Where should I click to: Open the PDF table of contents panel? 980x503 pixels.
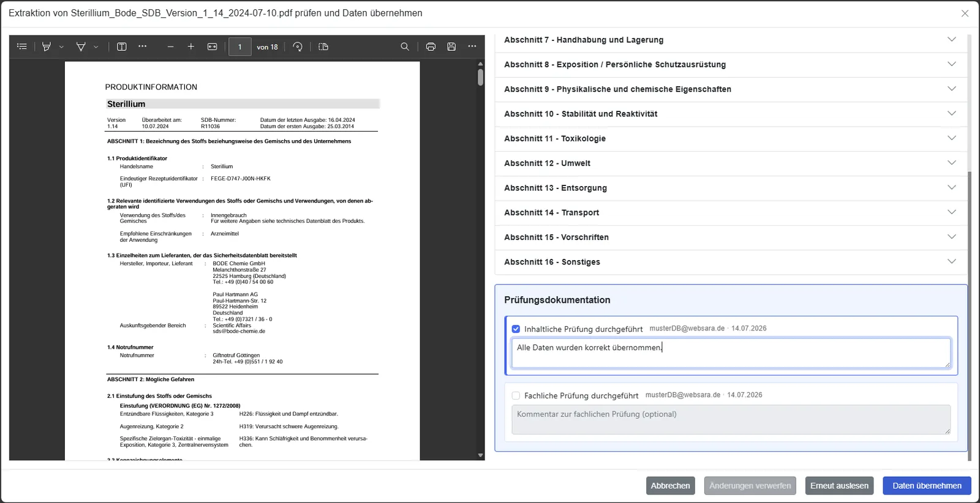[x=22, y=47]
